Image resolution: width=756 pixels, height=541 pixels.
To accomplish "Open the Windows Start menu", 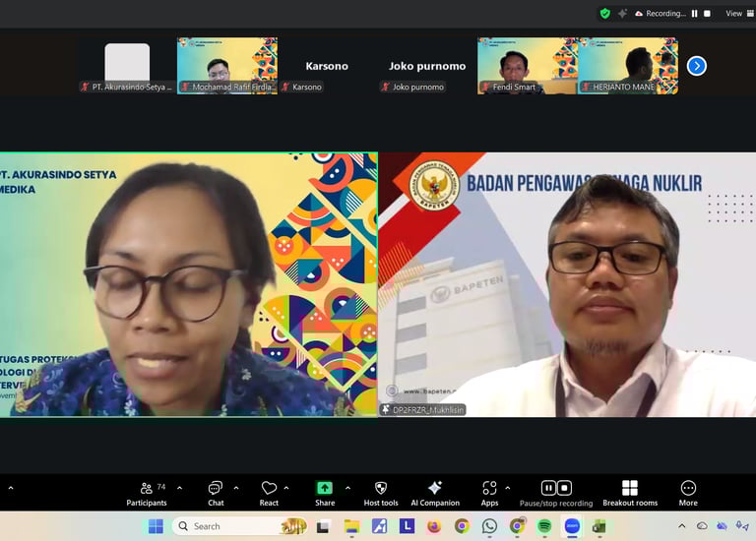I will click(x=156, y=526).
